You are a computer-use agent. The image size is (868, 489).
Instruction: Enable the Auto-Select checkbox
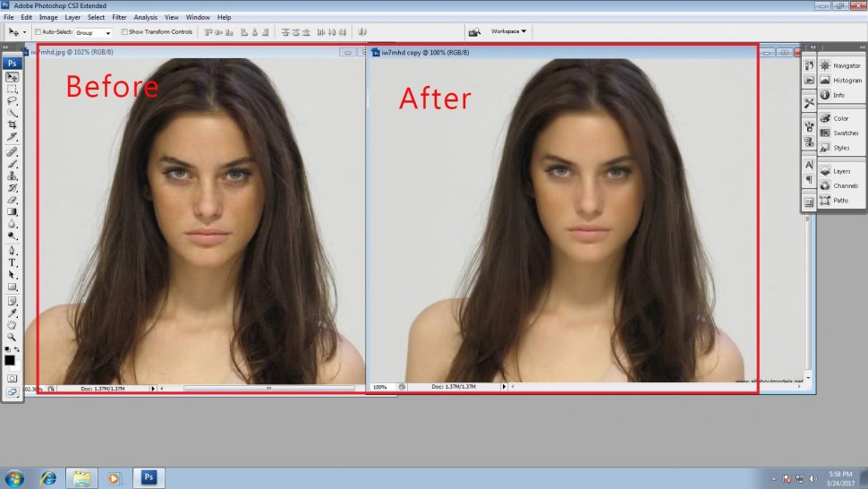38,32
